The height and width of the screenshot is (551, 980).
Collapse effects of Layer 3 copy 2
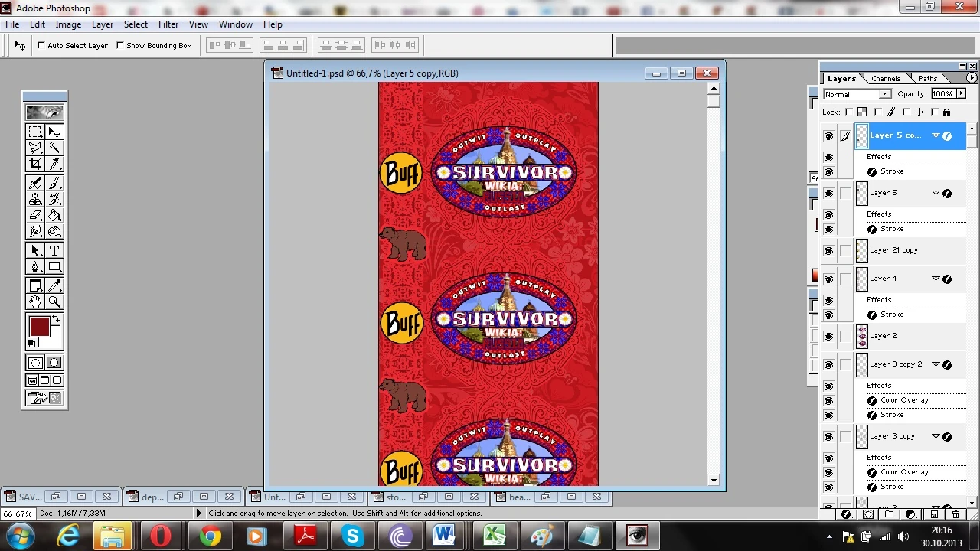[936, 364]
